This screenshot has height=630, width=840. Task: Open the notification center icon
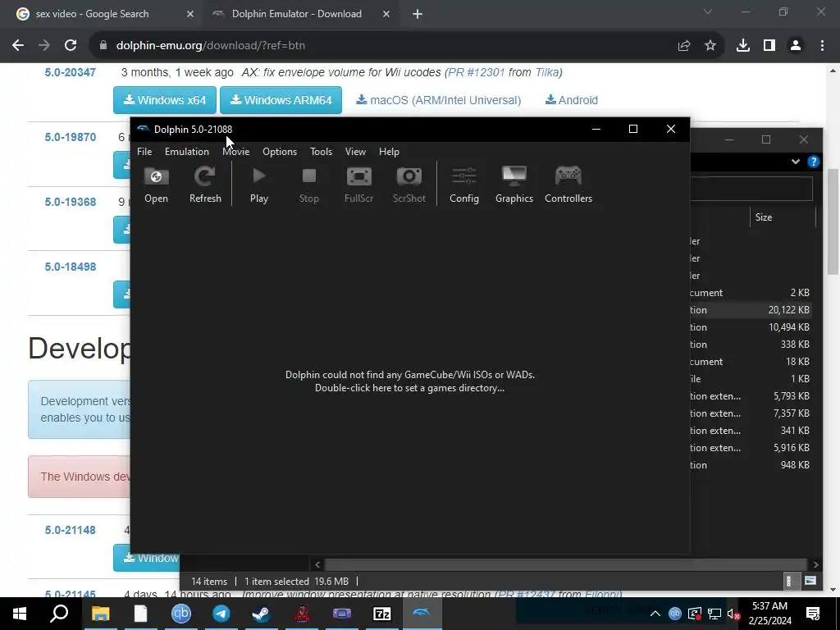(x=813, y=614)
